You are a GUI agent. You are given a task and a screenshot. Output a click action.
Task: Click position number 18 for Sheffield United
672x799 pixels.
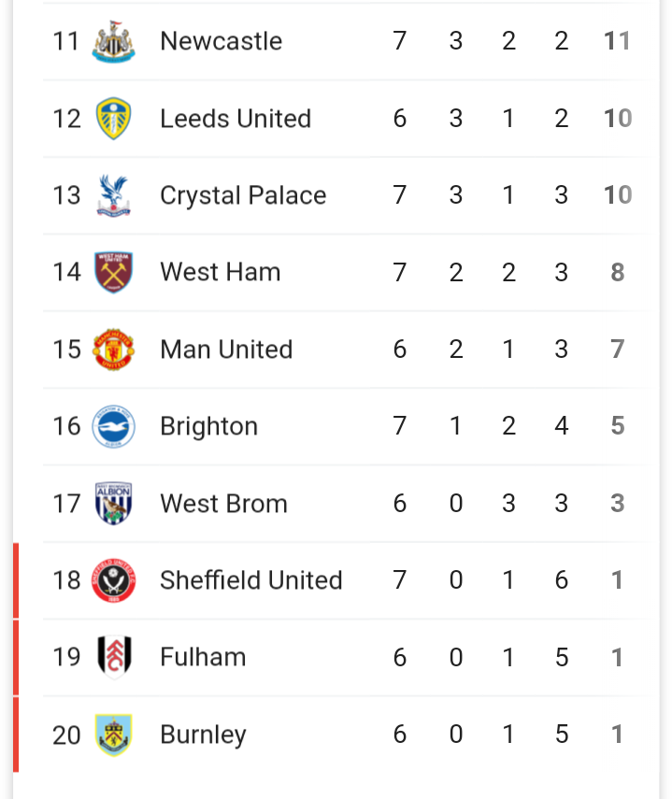pyautogui.click(x=66, y=580)
